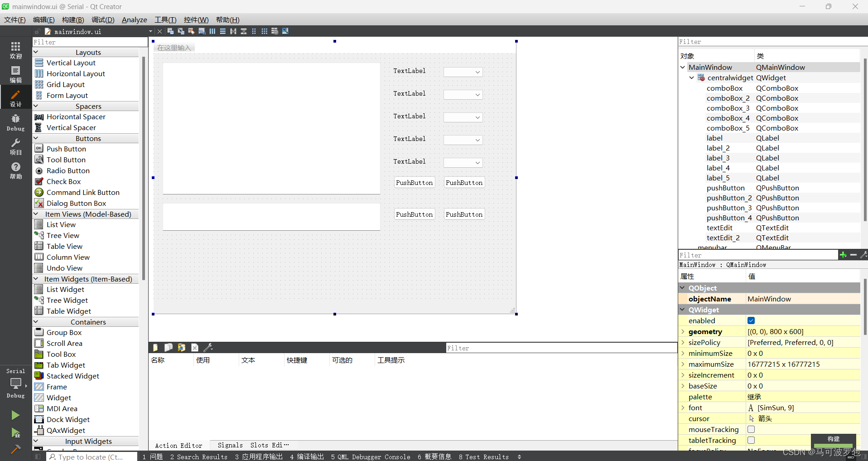Switch to Design mode in sidebar
The image size is (868, 461).
point(15,98)
